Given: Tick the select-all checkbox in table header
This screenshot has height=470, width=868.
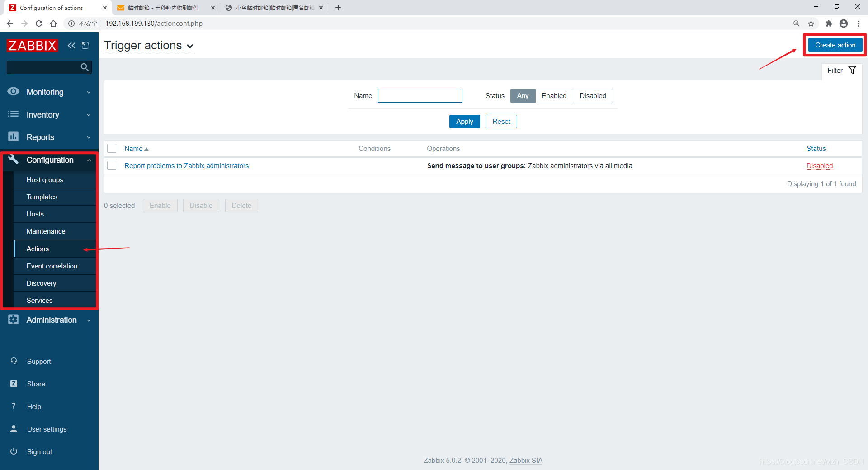Looking at the screenshot, I should (x=112, y=148).
